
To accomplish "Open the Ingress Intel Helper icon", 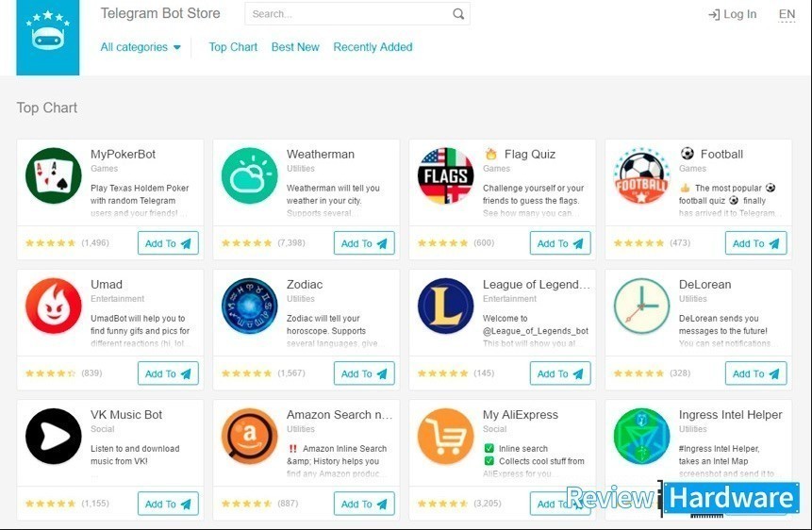I will click(641, 437).
